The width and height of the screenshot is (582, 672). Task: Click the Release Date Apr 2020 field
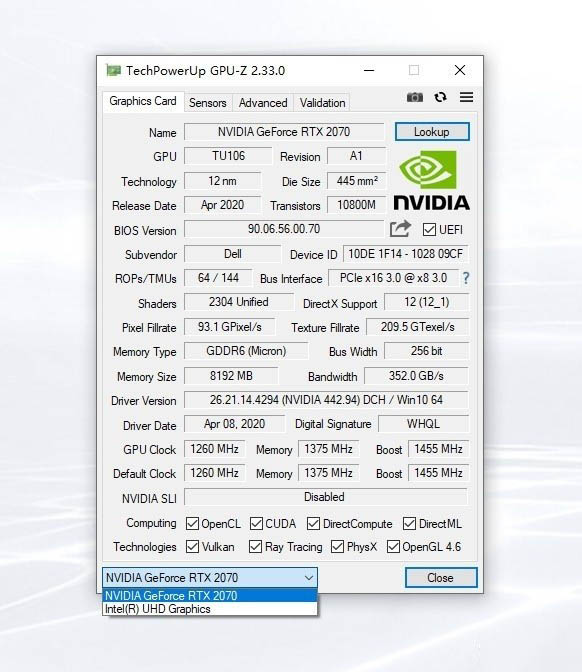(x=222, y=205)
